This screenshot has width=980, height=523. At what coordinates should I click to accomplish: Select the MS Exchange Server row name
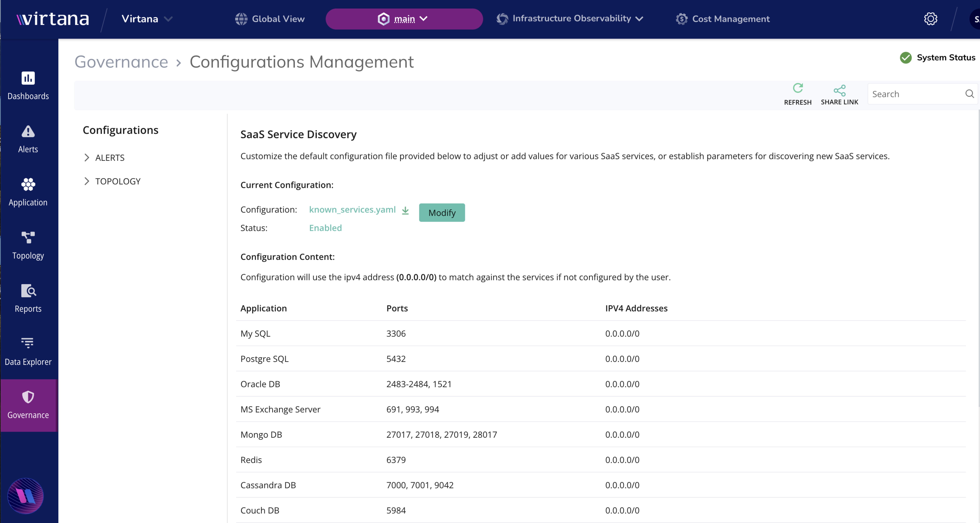pos(280,410)
